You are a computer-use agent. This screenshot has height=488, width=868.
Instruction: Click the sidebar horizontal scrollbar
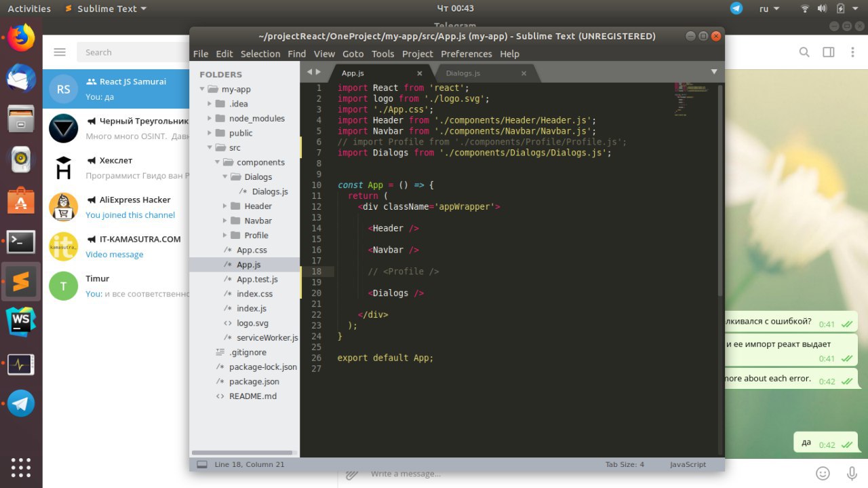242,452
